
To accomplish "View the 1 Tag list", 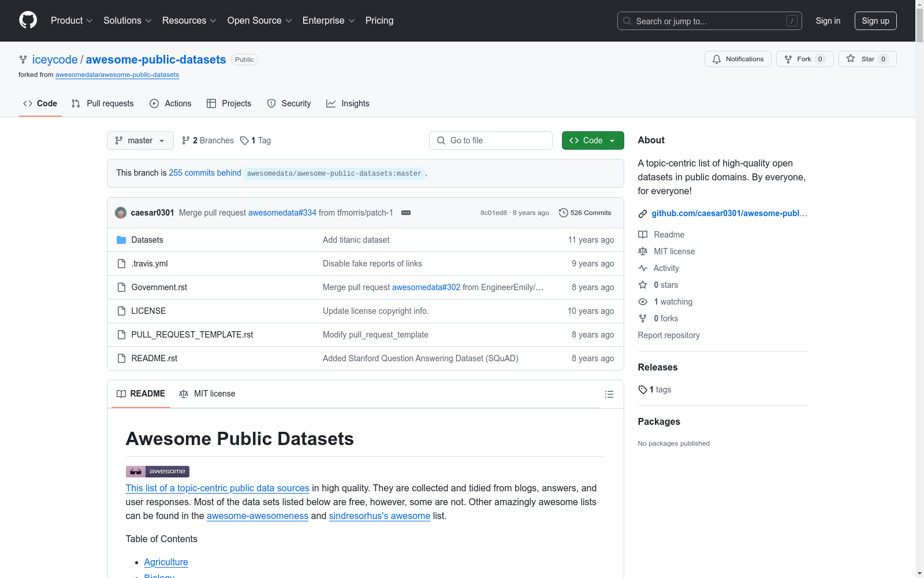I will 256,140.
